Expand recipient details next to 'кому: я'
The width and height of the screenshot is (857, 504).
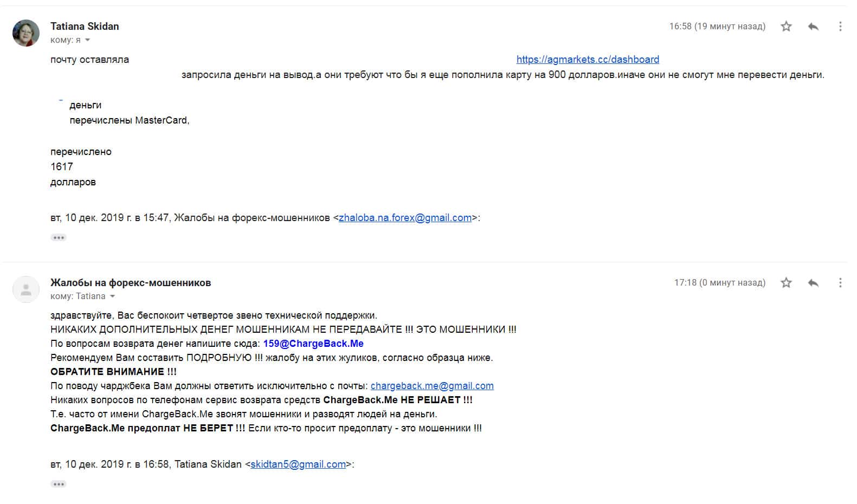click(x=87, y=40)
